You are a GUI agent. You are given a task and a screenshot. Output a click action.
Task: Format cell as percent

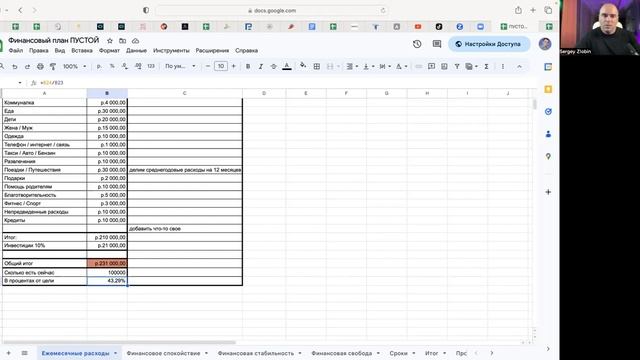(112, 67)
